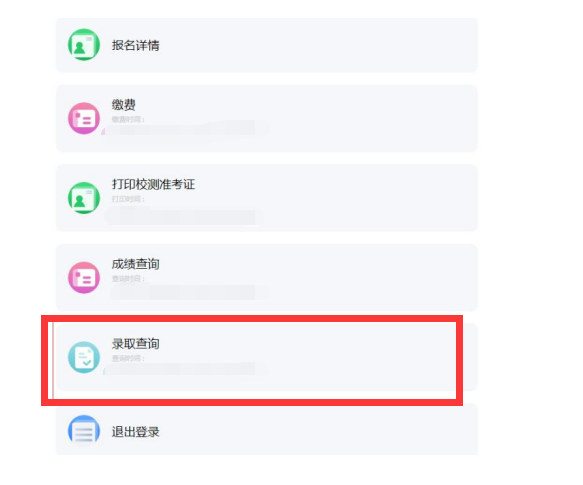The width and height of the screenshot is (583, 485).
Task: Select the highlighted 录取查询 text label
Action: coord(135,343)
